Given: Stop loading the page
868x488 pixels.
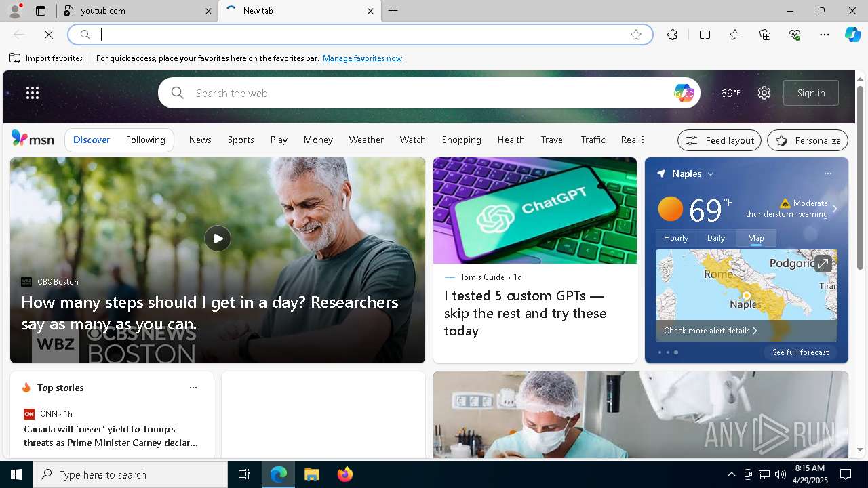Looking at the screenshot, I should tap(49, 35).
